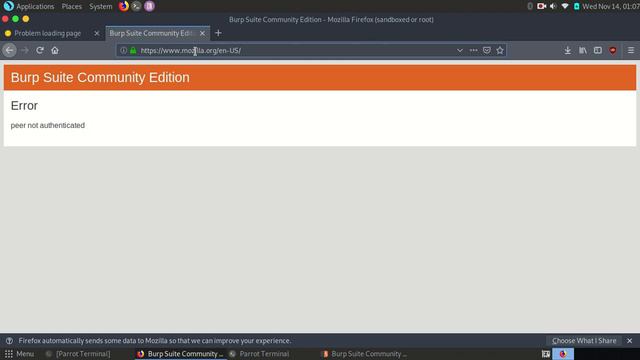Save the page to Pocket

click(x=487, y=50)
